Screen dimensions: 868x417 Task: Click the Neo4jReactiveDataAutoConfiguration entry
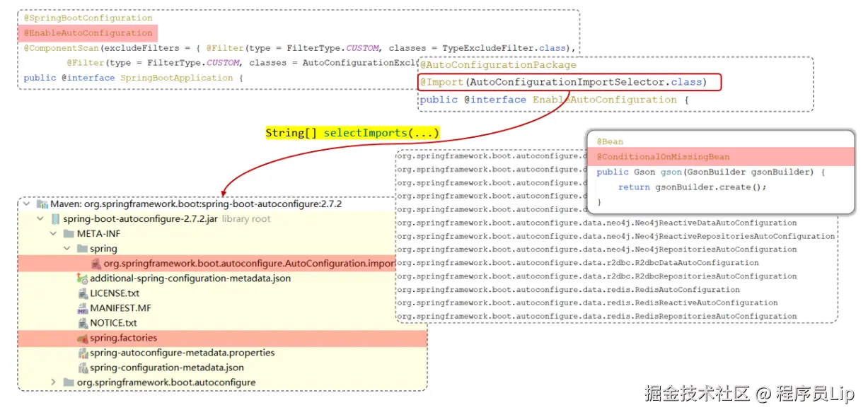pos(596,223)
